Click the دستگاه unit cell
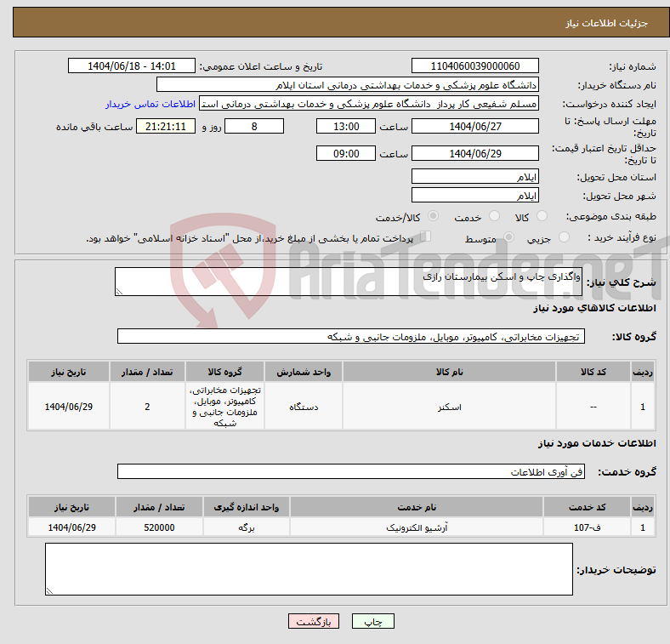This screenshot has width=670, height=644. [x=304, y=407]
